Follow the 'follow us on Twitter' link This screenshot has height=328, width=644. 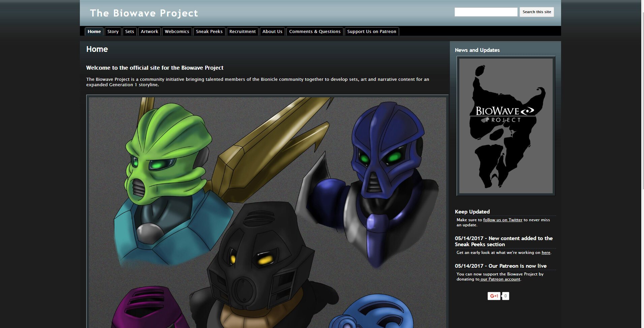[502, 220]
